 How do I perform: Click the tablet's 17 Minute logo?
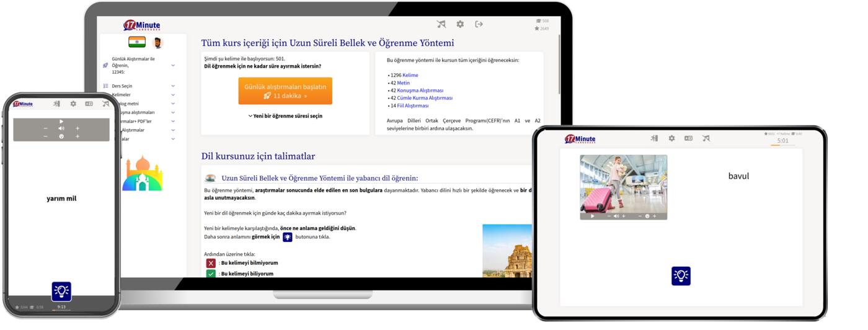580,139
